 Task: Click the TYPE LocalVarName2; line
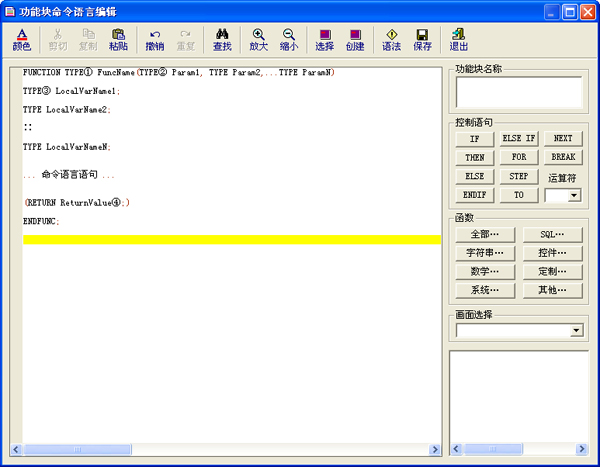coord(67,110)
